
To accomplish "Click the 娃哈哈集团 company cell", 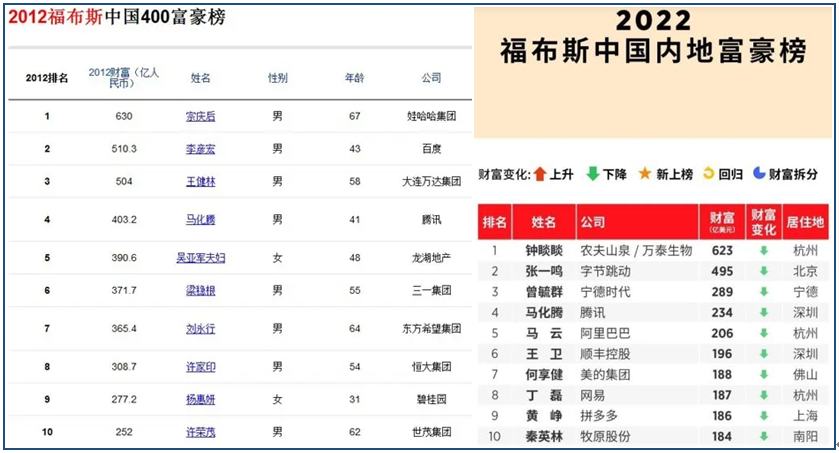I will [x=431, y=116].
